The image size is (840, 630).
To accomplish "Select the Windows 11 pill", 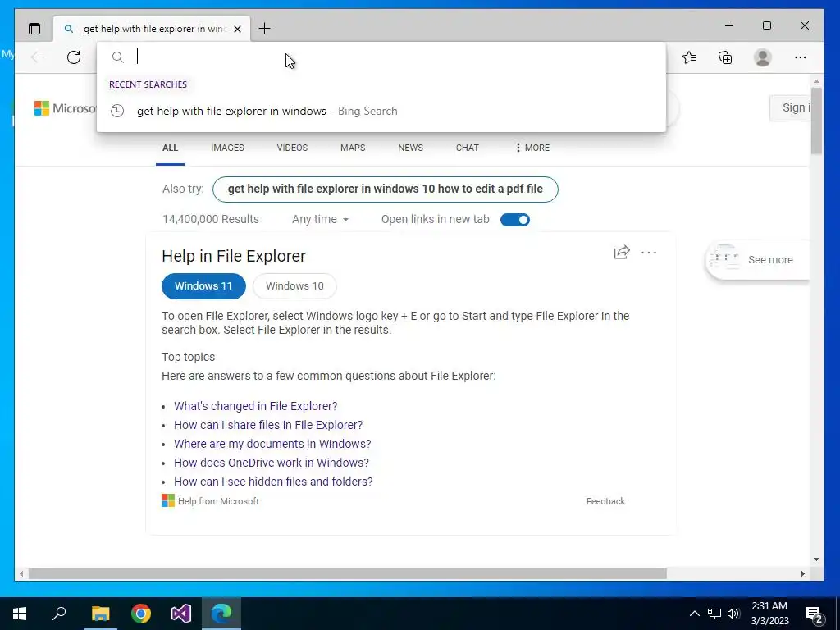I will 203,286.
